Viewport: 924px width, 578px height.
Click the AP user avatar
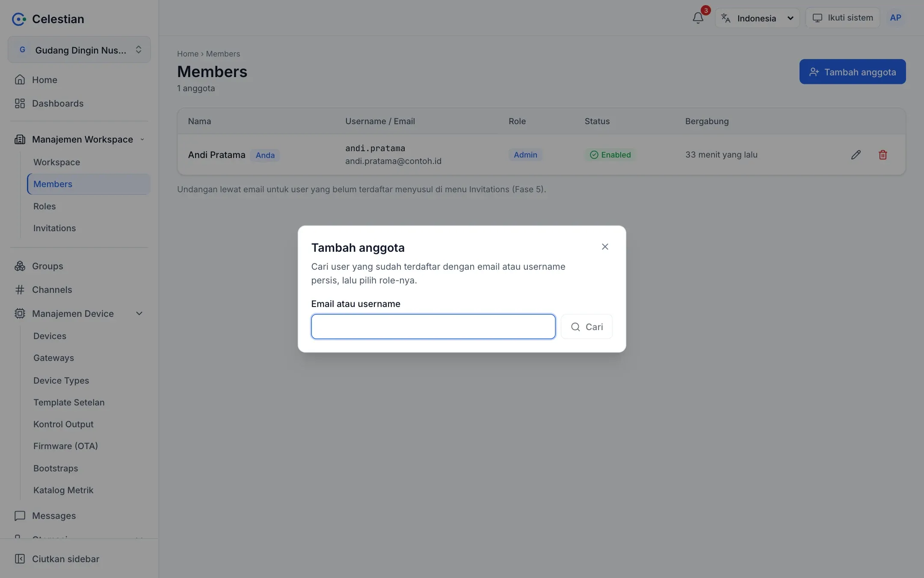point(895,18)
